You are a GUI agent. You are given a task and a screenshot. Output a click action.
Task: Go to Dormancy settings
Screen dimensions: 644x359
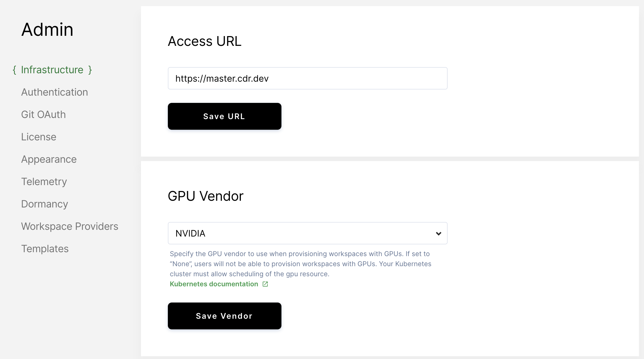point(44,204)
